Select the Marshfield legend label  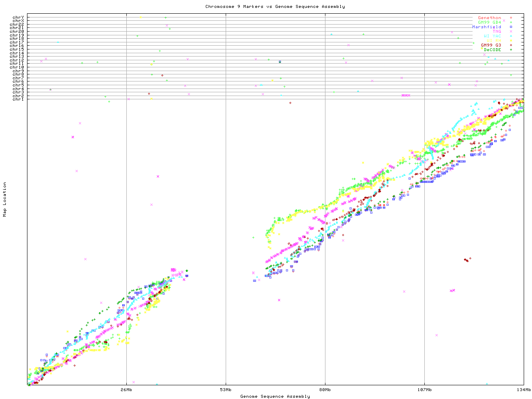point(487,27)
